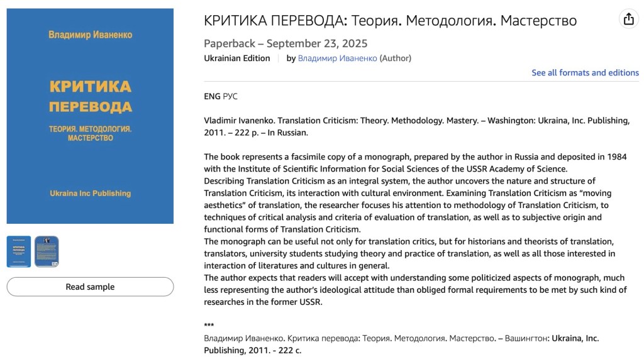The image size is (644, 362).
Task: Click the English citation line starting Vladimir Ivanenko
Action: [x=416, y=121]
